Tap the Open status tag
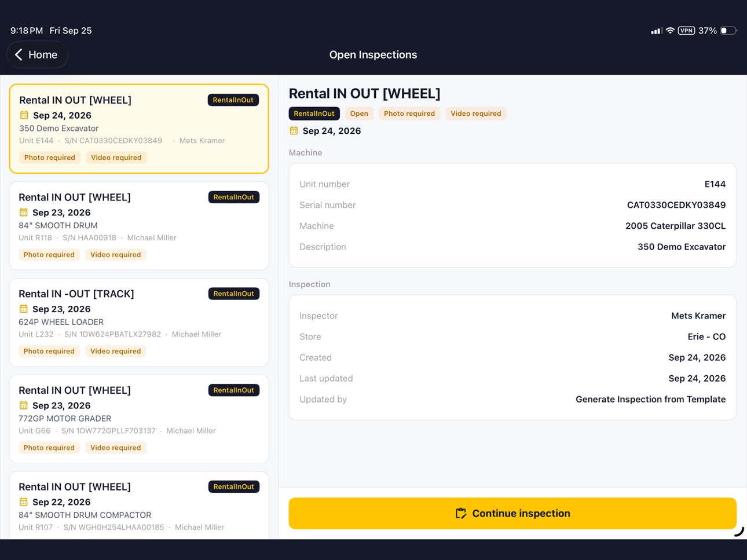 tap(359, 114)
